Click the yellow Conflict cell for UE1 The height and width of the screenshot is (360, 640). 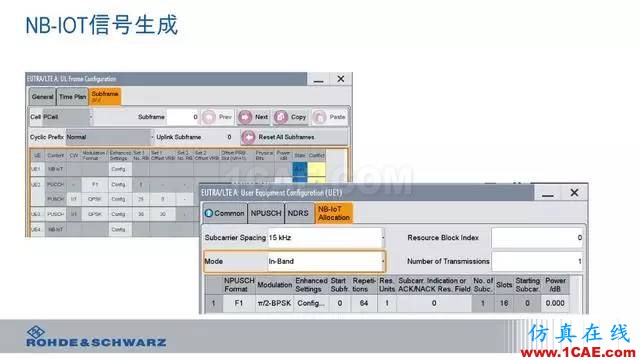tap(316, 169)
